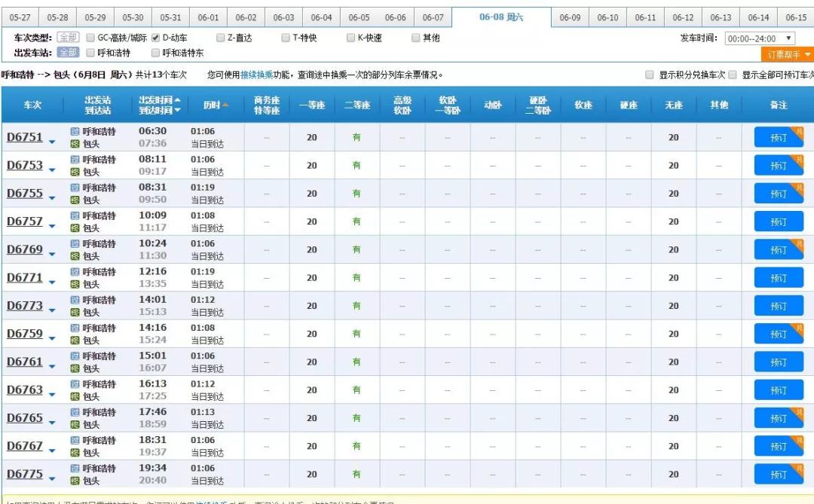
Task: Click the end-station icon in D6775's row
Action: click(76, 479)
